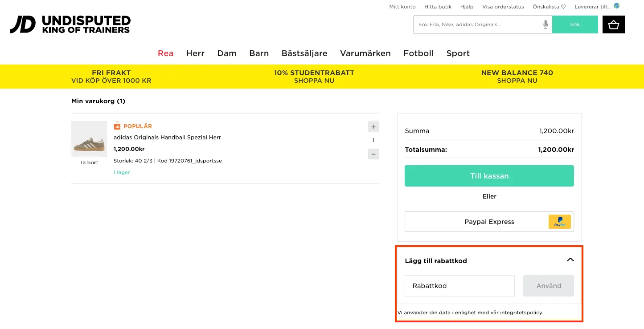
Task: Click the JD Sports logo
Action: (69, 24)
